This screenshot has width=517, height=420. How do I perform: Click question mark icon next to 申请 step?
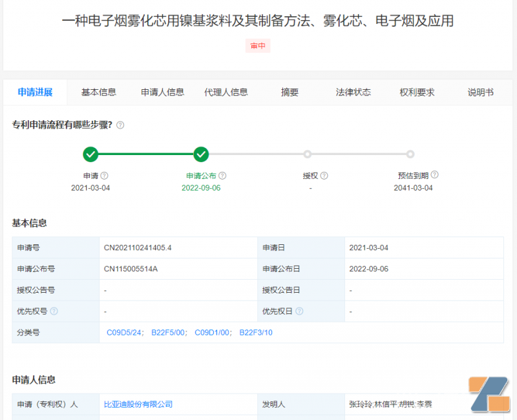103,175
